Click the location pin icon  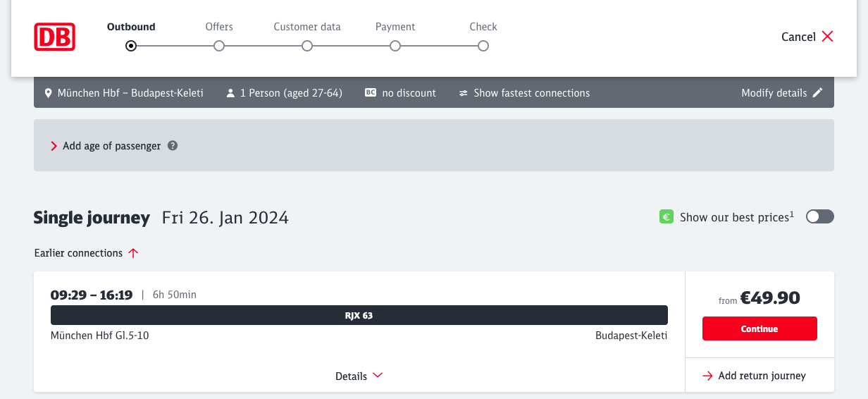coord(48,93)
